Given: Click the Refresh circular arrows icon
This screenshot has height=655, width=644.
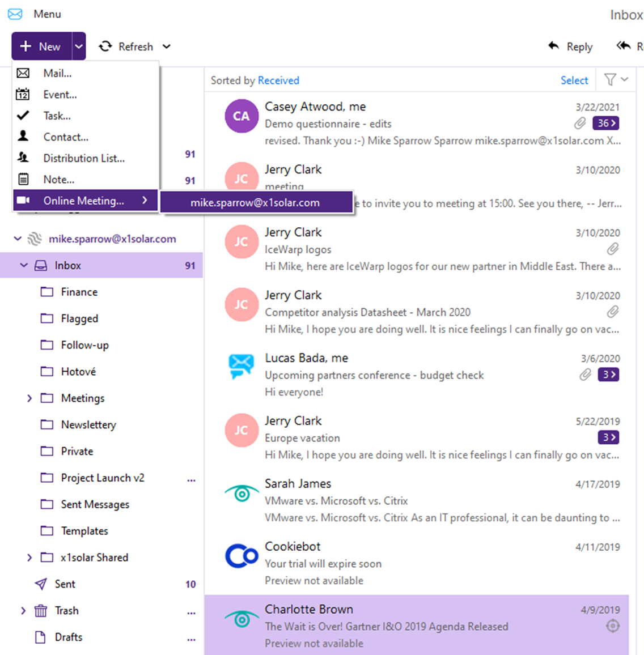Looking at the screenshot, I should click(105, 46).
